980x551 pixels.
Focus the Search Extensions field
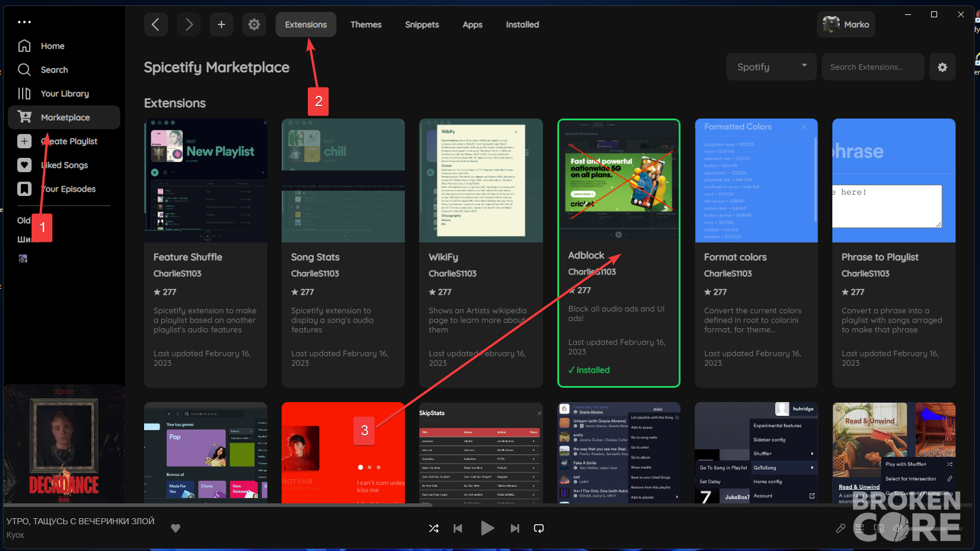(873, 67)
